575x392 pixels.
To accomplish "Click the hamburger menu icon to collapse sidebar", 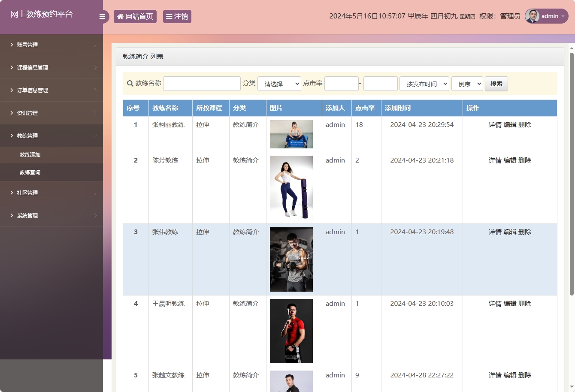I will [x=102, y=16].
